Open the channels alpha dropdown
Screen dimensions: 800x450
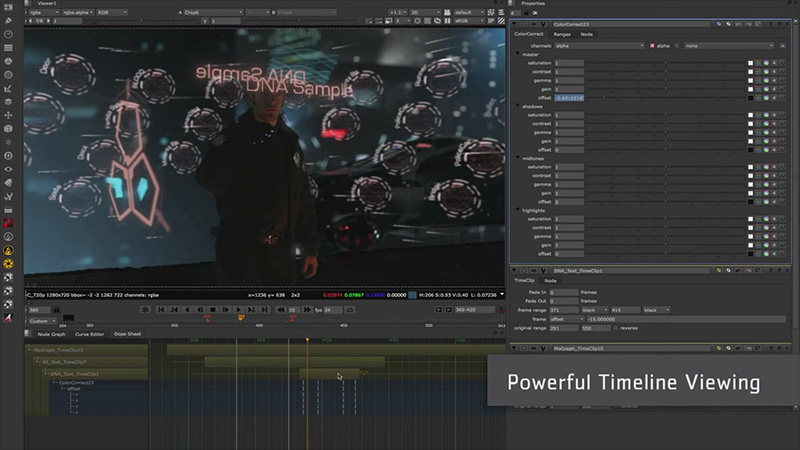(599, 46)
